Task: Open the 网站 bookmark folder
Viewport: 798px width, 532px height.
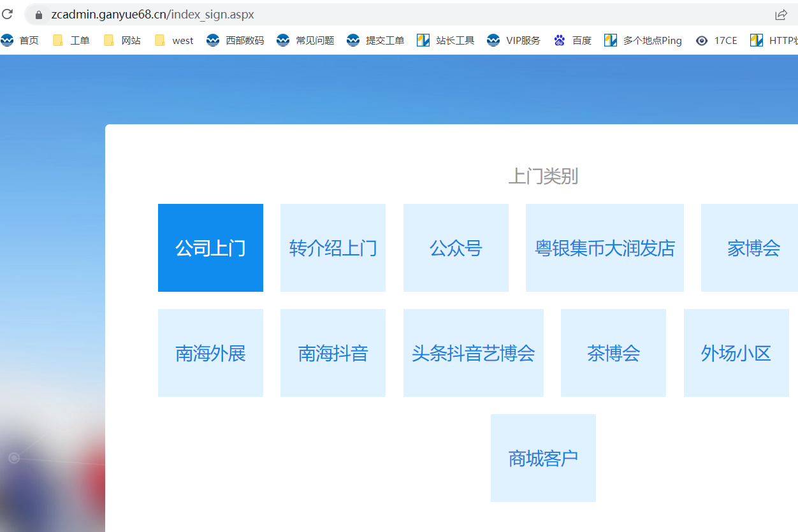Action: click(122, 41)
